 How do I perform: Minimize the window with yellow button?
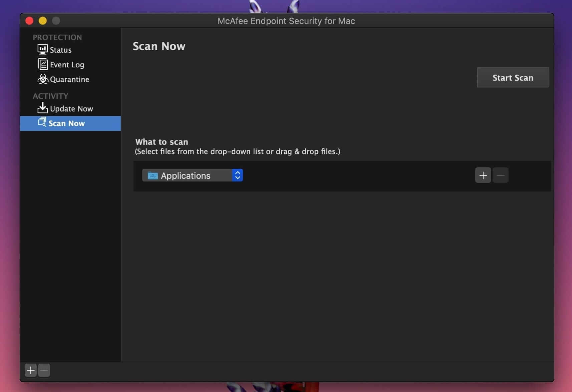pos(43,21)
